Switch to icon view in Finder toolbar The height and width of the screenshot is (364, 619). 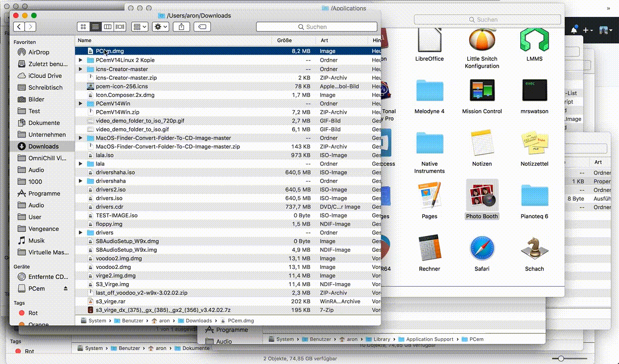click(x=83, y=27)
